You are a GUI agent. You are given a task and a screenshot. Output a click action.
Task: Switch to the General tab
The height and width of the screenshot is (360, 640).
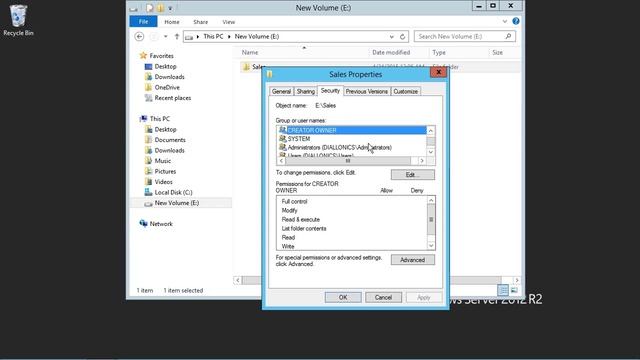coord(281,91)
